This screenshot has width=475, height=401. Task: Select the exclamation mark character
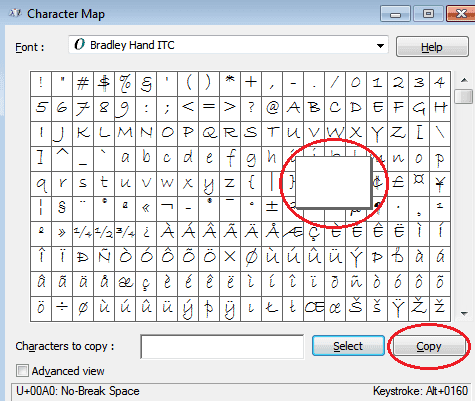(41, 83)
